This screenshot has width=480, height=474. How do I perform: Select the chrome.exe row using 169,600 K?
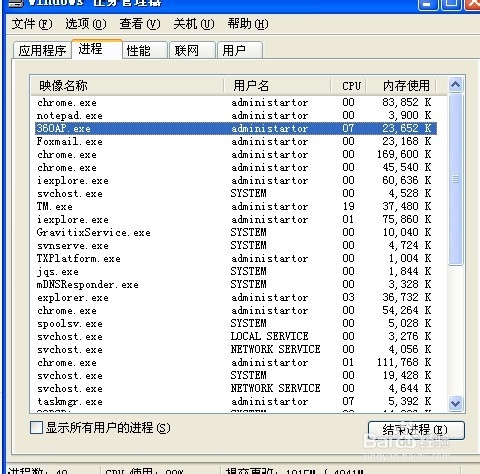coord(236,154)
